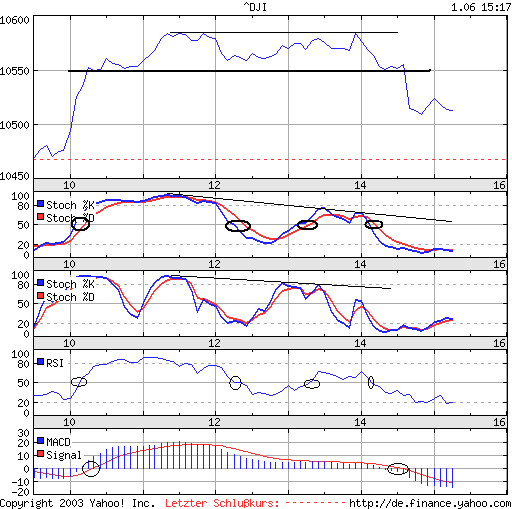The image size is (512, 509).
Task: Click the 10500 price axis label
Action: [15, 125]
